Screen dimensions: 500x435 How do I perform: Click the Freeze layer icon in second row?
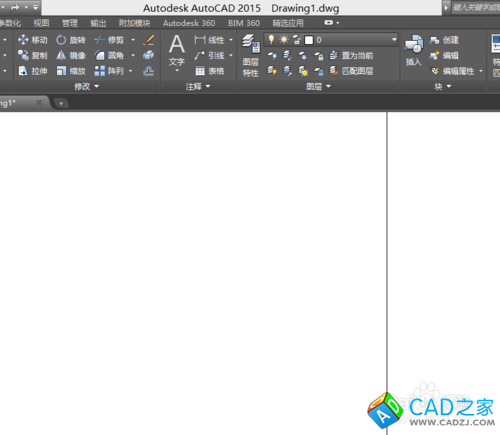[303, 55]
